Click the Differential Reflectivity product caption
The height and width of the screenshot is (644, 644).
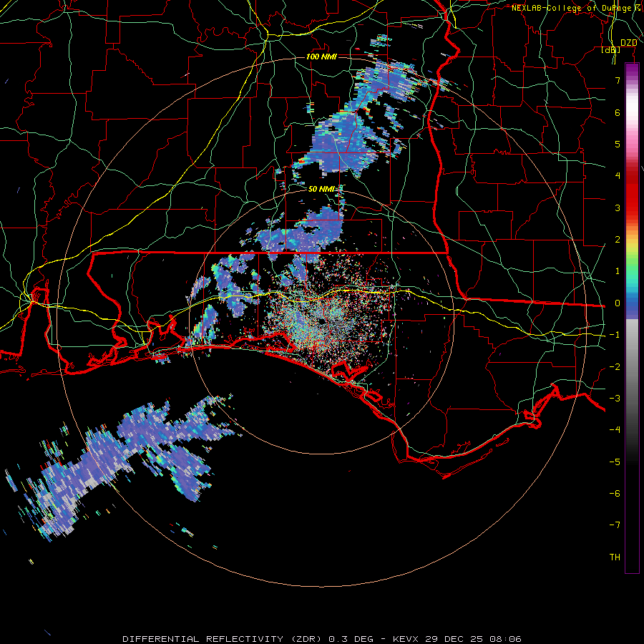(x=321, y=639)
